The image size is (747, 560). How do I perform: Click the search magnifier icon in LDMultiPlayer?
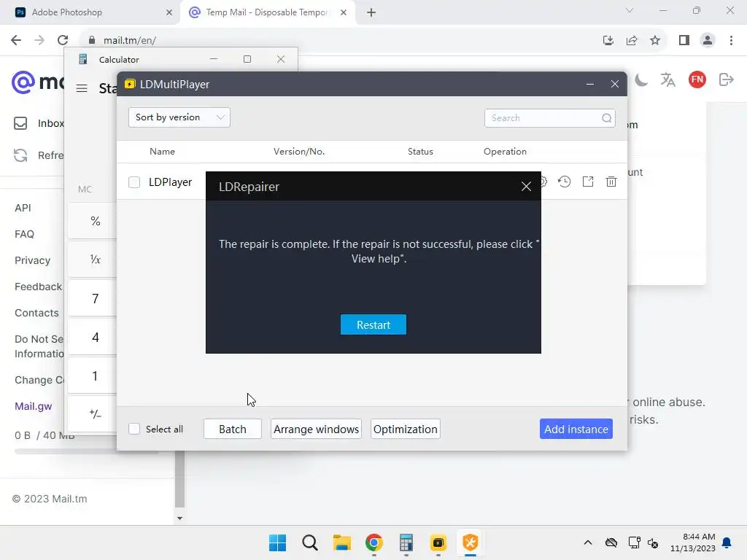pyautogui.click(x=606, y=118)
